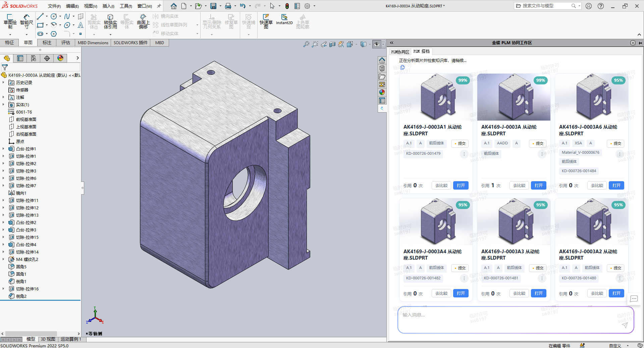Screen dimensions: 644x348
Task: Click the Zoom to Fit icon
Action: click(306, 44)
